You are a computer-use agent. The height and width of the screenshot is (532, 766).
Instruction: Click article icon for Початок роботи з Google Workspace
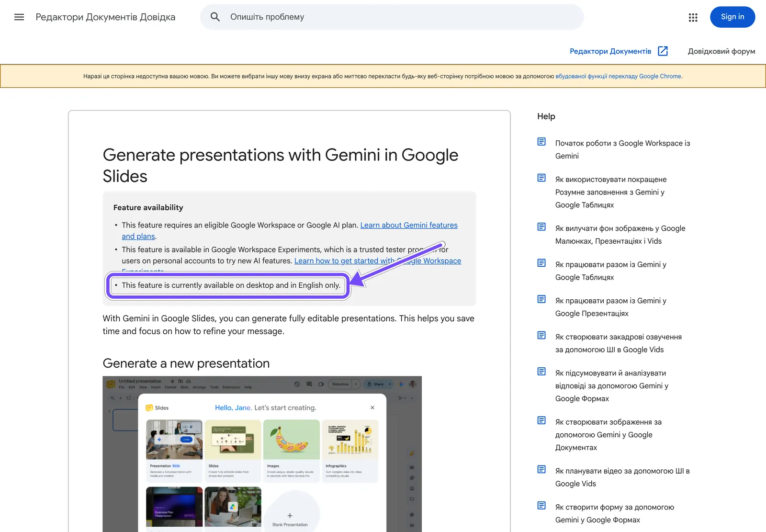[x=541, y=142]
